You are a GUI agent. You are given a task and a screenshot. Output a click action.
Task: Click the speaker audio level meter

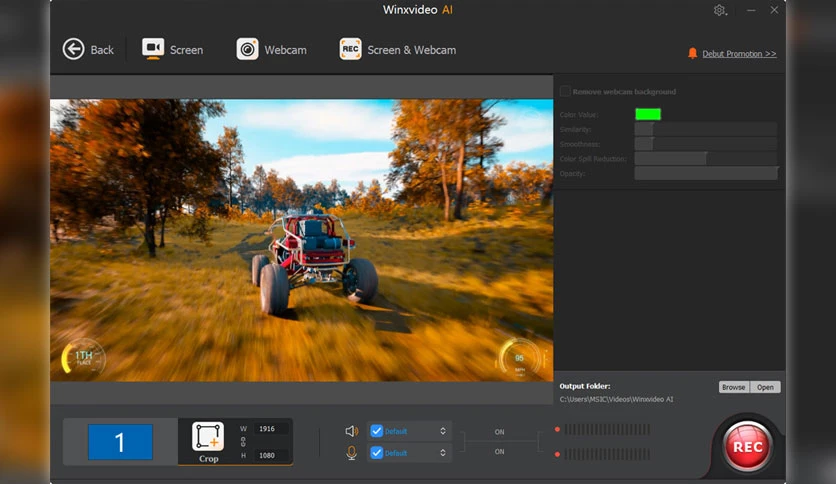coord(607,429)
